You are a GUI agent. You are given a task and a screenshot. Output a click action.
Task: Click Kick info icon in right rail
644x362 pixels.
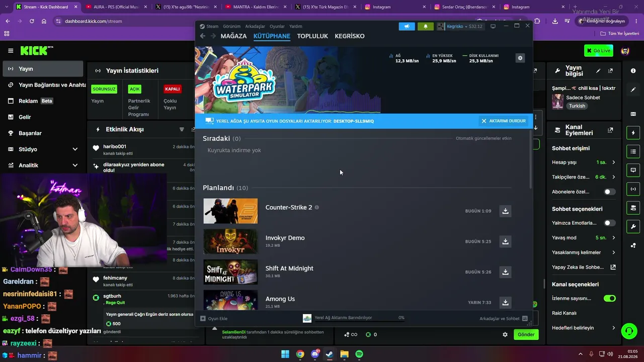pyautogui.click(x=633, y=71)
